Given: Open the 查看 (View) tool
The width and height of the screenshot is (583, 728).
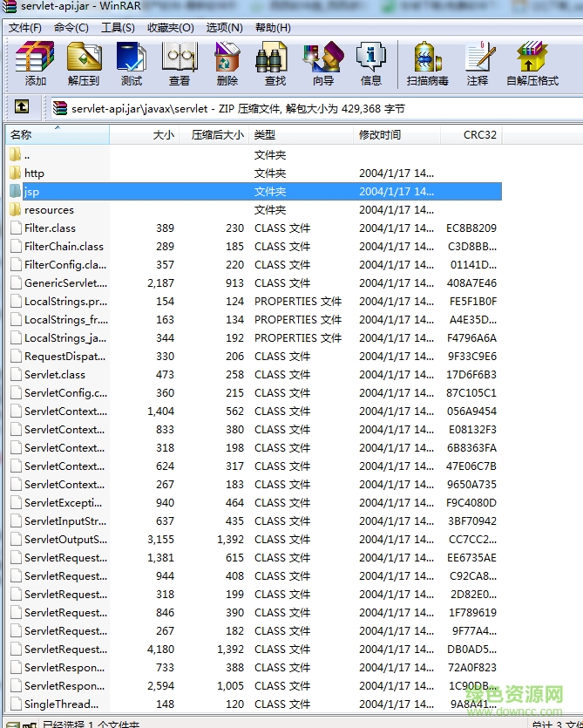Looking at the screenshot, I should point(180,64).
